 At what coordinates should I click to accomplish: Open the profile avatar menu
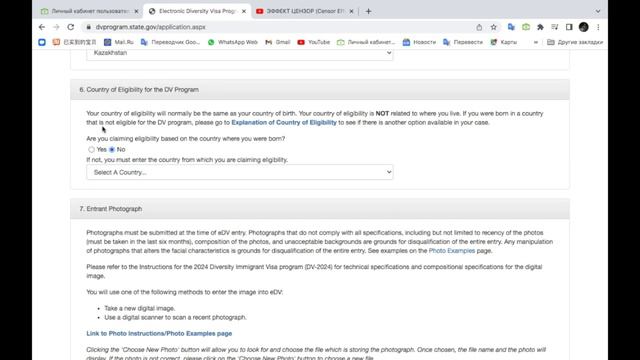(x=584, y=27)
